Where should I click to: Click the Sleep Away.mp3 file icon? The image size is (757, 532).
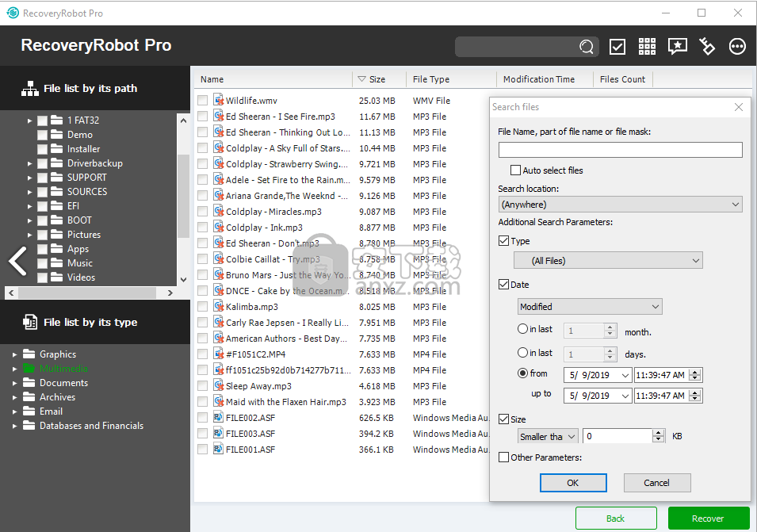click(x=218, y=386)
